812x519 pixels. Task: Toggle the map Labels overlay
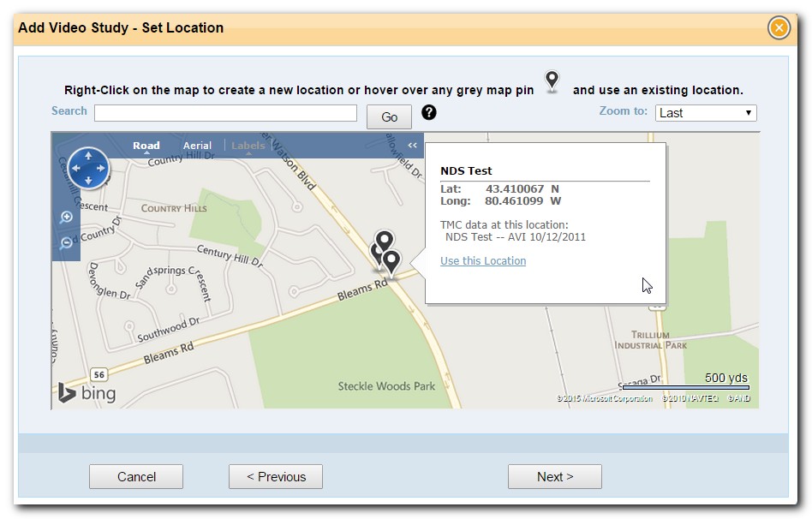248,146
